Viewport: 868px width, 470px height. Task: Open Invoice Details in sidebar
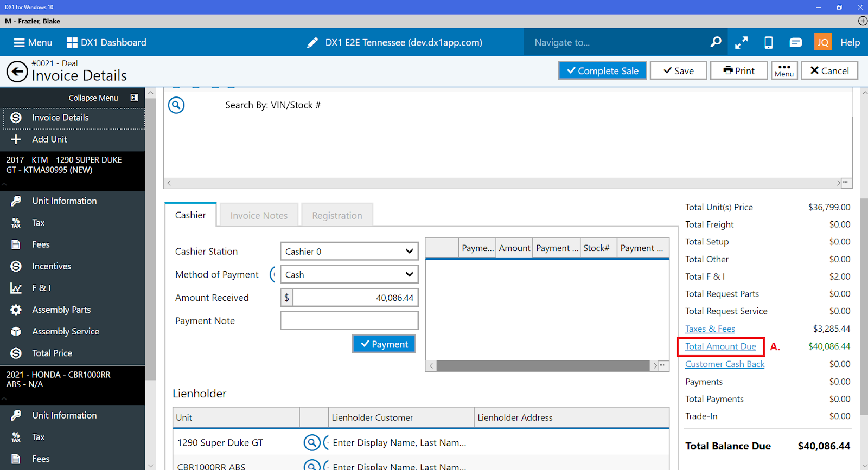pos(73,118)
